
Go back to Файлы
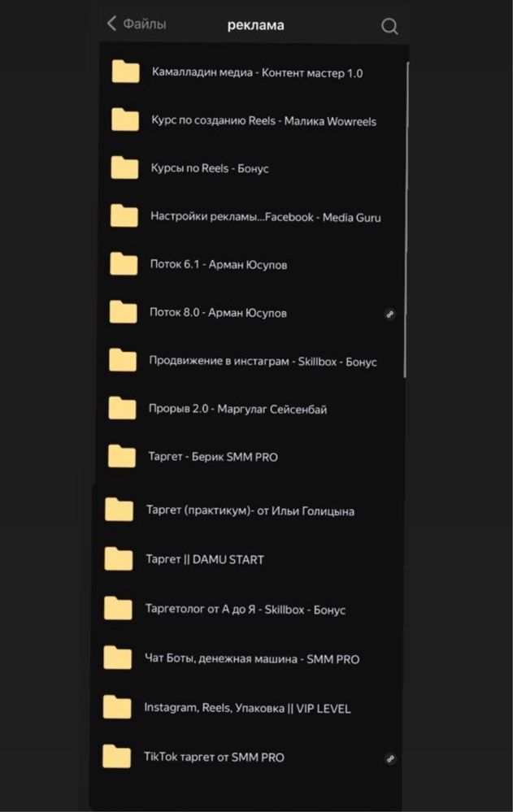pyautogui.click(x=137, y=24)
